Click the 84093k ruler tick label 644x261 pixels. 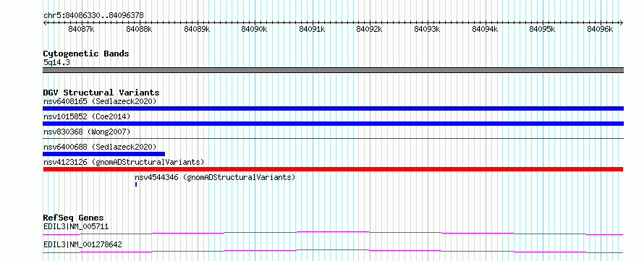click(x=427, y=29)
